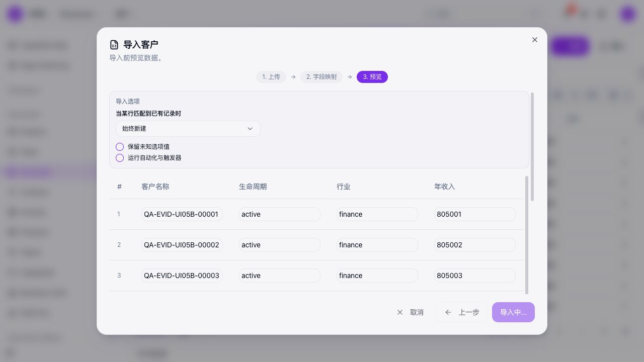Go to step 2. 字段映射

pos(321,77)
